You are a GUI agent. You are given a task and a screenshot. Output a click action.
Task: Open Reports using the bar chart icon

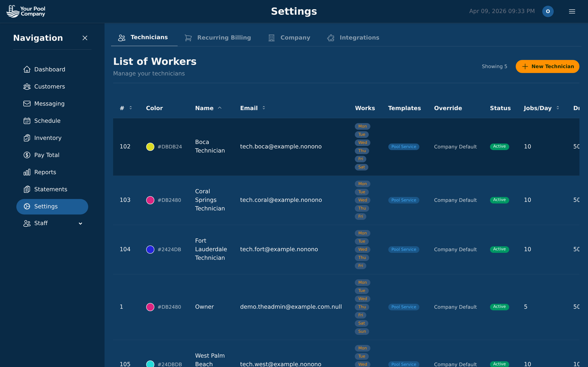tap(27, 172)
